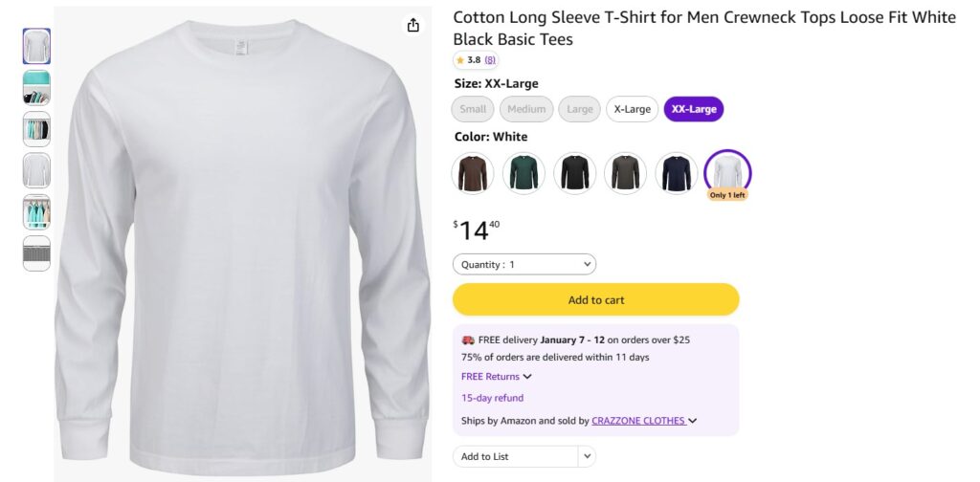Image resolution: width=980 pixels, height=482 pixels.
Task: View the last thumbnail with size chart
Action: click(36, 253)
